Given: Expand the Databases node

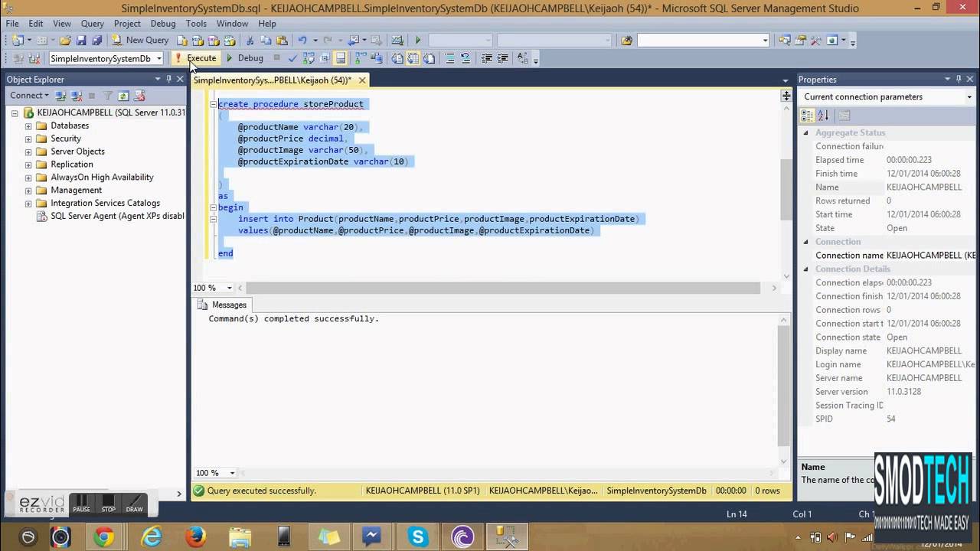Looking at the screenshot, I should pos(28,126).
